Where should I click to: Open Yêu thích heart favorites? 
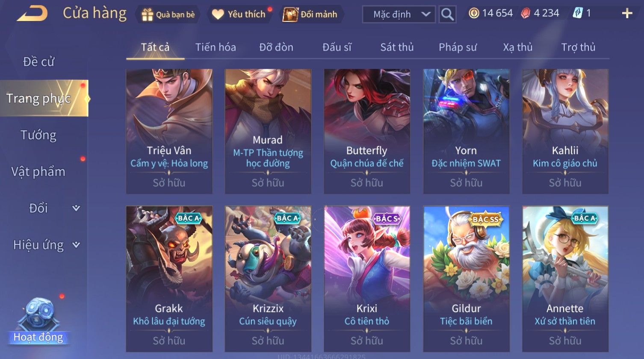218,15
